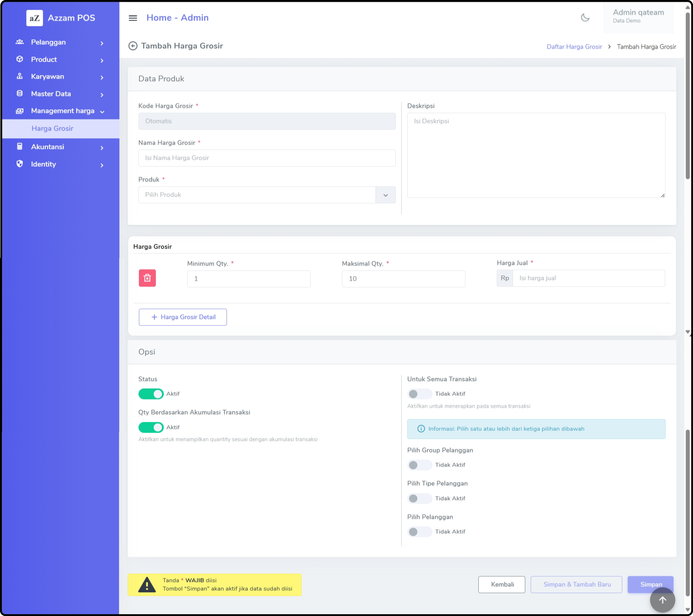This screenshot has height=616, width=693.
Task: Click the Kembali button
Action: 501,584
